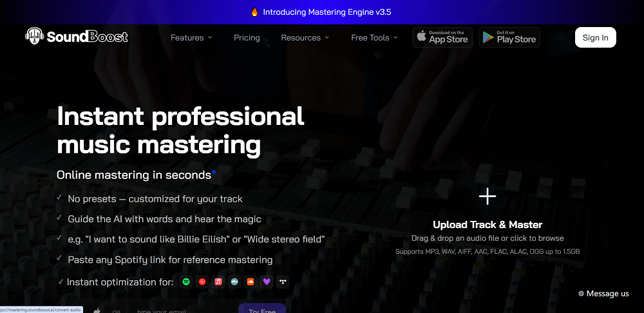Click the YouTube Music icon
644x313 pixels.
(x=202, y=282)
